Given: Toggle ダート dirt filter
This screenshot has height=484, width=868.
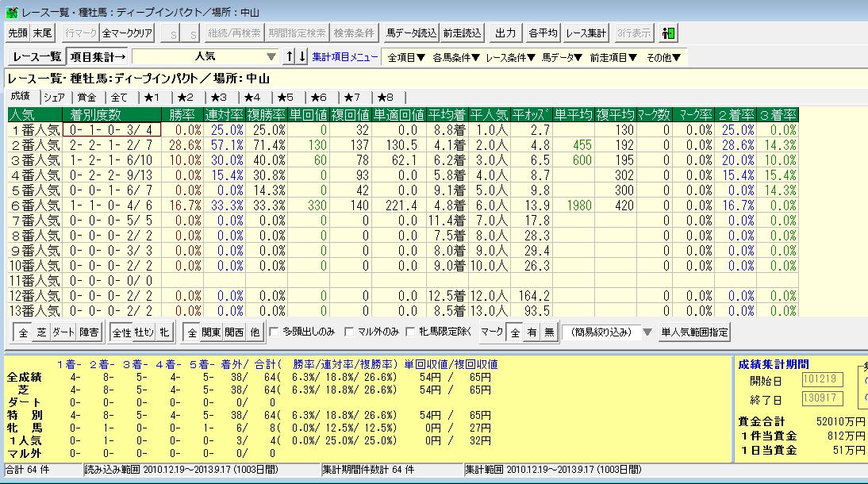Looking at the screenshot, I should click(x=63, y=332).
